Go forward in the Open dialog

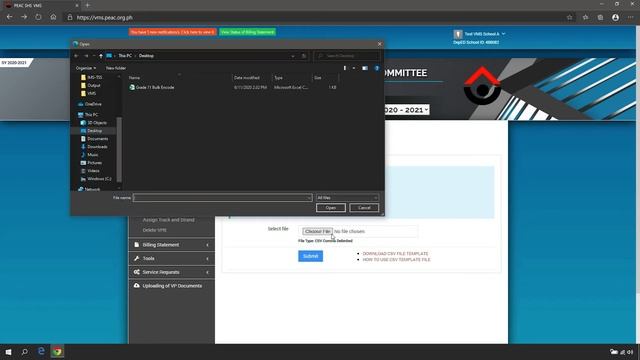point(86,56)
